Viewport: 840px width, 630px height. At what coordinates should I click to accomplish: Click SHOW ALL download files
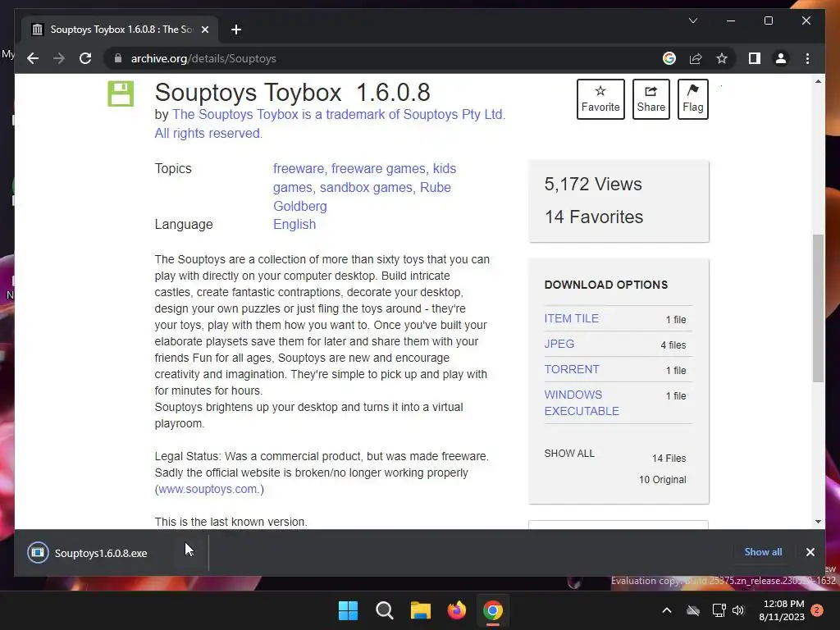(x=569, y=453)
